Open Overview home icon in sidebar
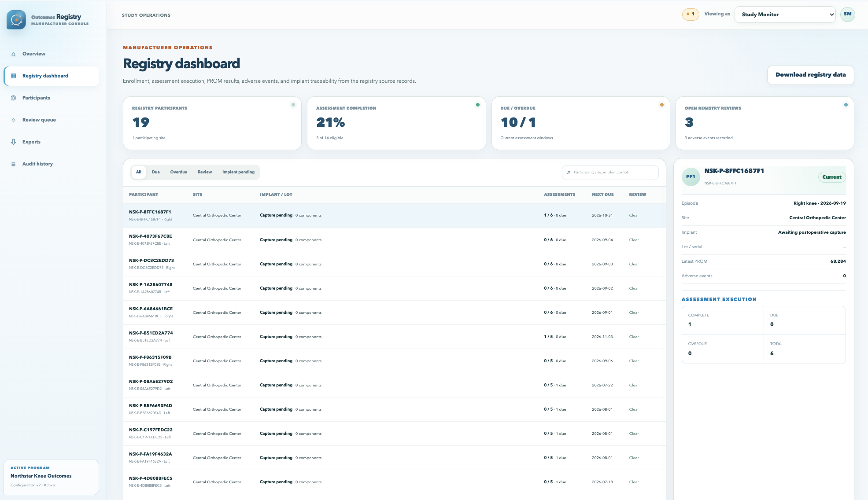Image resolution: width=868 pixels, height=500 pixels. click(x=13, y=54)
